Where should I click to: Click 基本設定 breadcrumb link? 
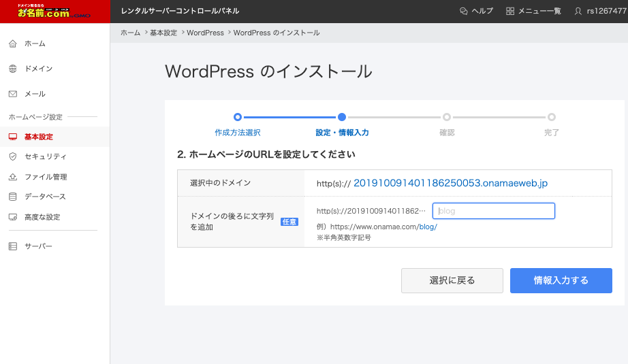(163, 33)
